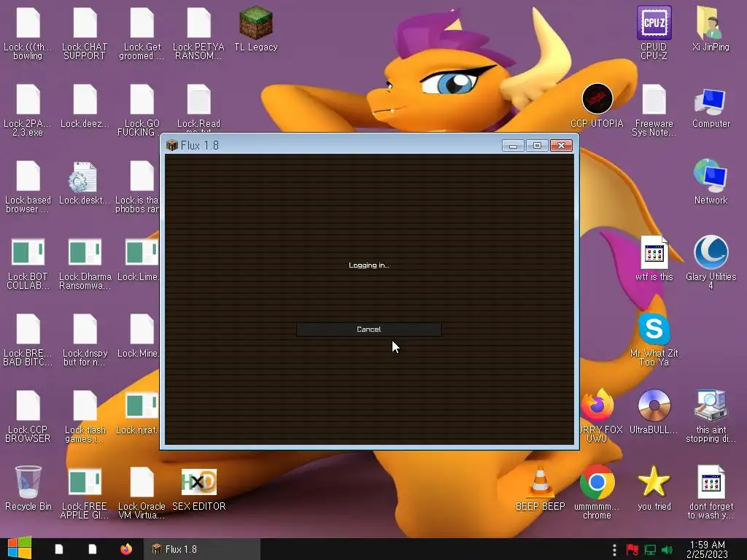Open the 'you tried' star icon

(654, 488)
